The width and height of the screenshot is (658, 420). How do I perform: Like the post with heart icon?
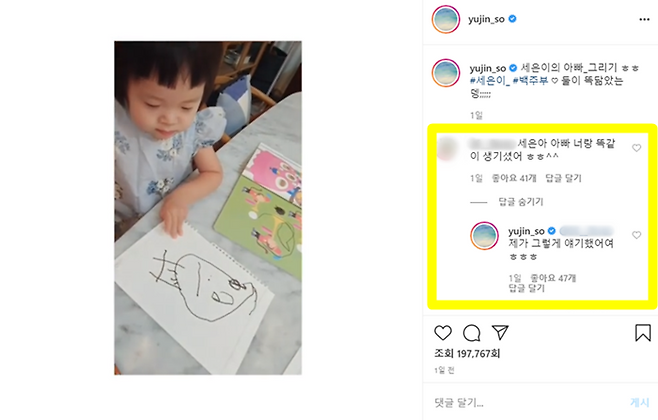tap(443, 333)
